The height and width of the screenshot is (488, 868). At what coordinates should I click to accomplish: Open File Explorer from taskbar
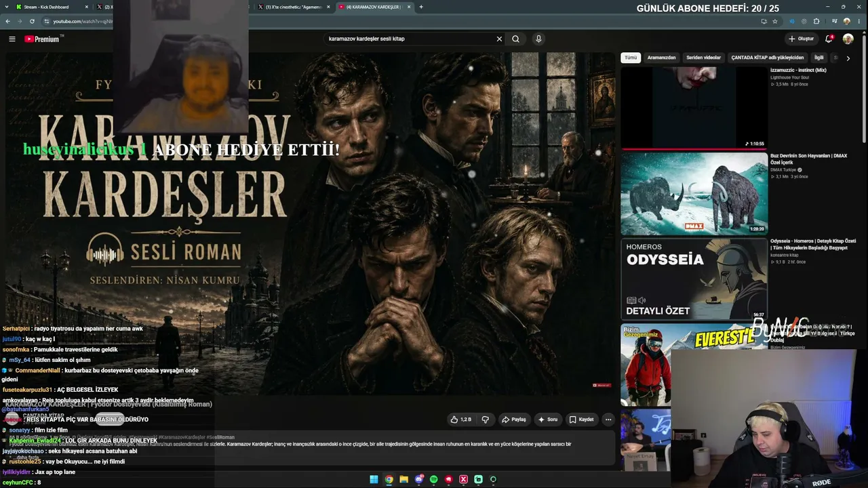coord(403,480)
